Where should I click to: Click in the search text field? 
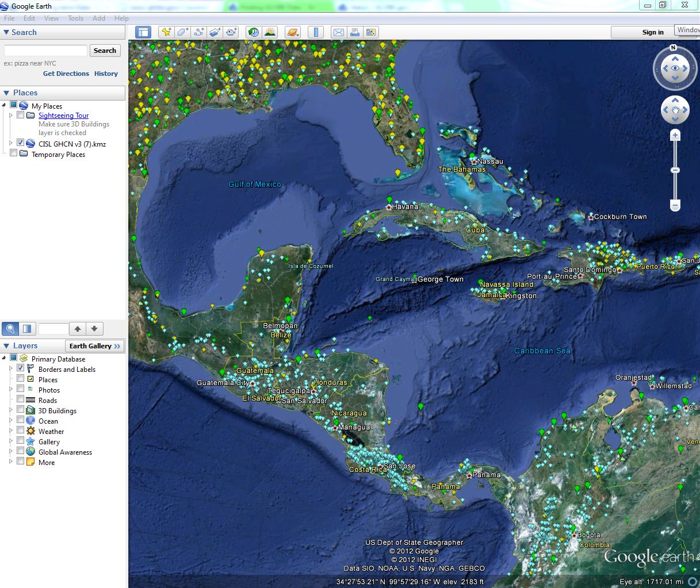tap(45, 51)
